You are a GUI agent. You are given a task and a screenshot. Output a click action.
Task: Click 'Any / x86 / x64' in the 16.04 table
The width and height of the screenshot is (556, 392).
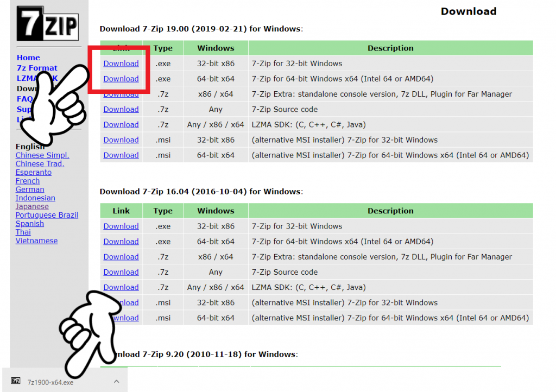[x=216, y=287]
